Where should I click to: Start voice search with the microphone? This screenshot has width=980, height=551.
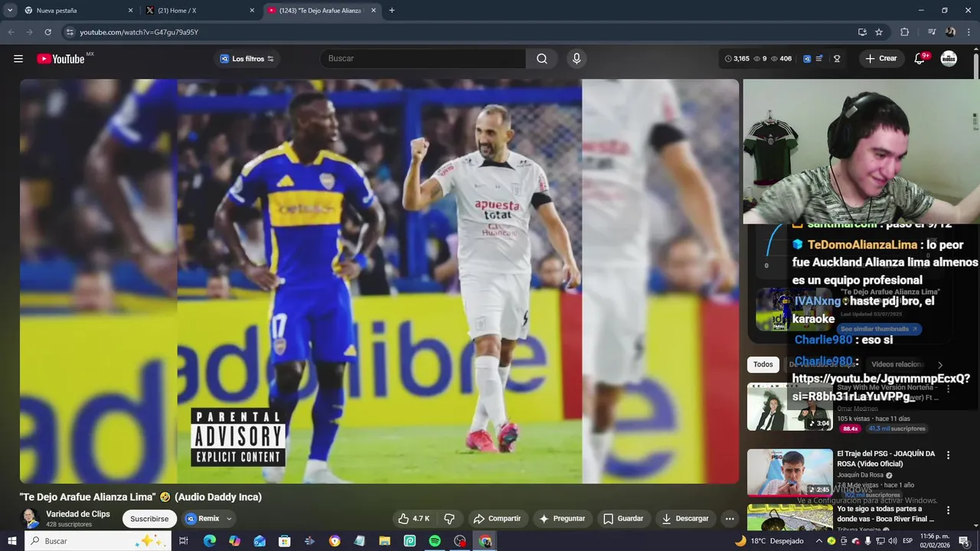[577, 59]
